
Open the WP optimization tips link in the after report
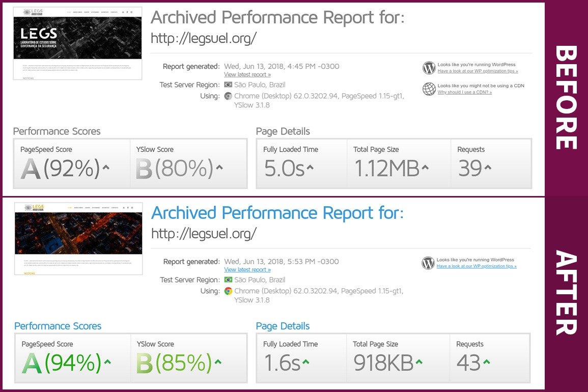[476, 266]
